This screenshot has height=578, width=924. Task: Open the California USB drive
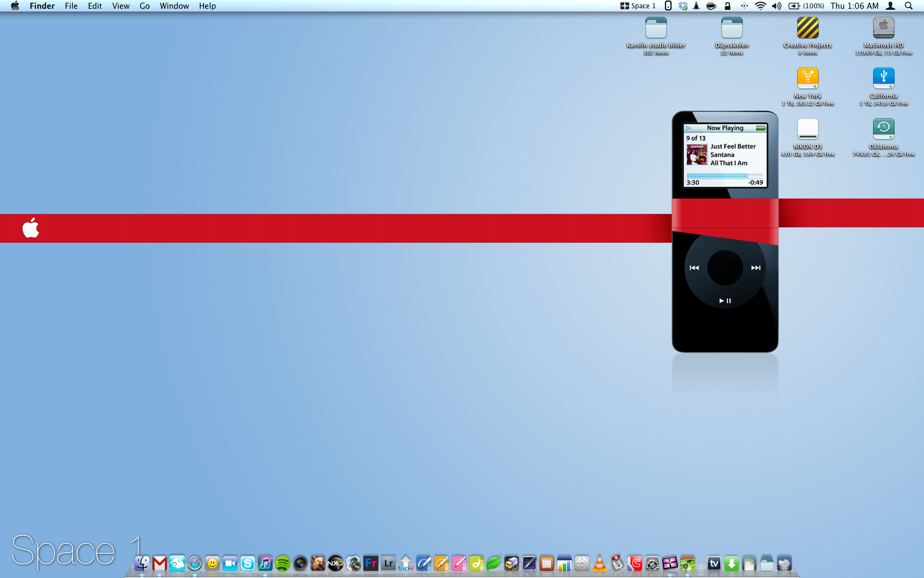pos(883,79)
